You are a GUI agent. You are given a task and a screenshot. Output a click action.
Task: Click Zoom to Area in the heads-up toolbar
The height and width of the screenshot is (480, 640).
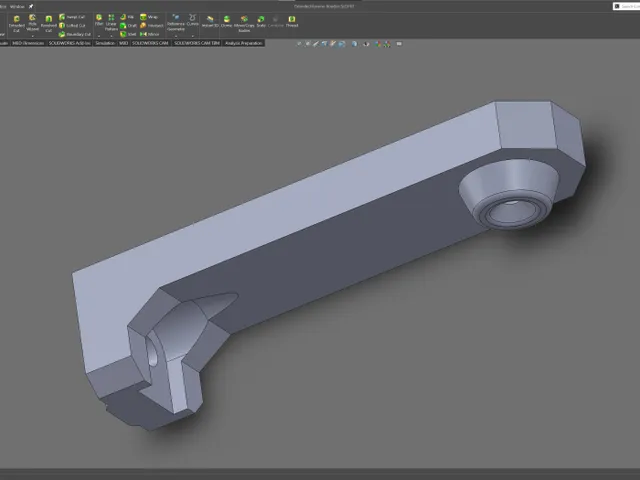[308, 44]
